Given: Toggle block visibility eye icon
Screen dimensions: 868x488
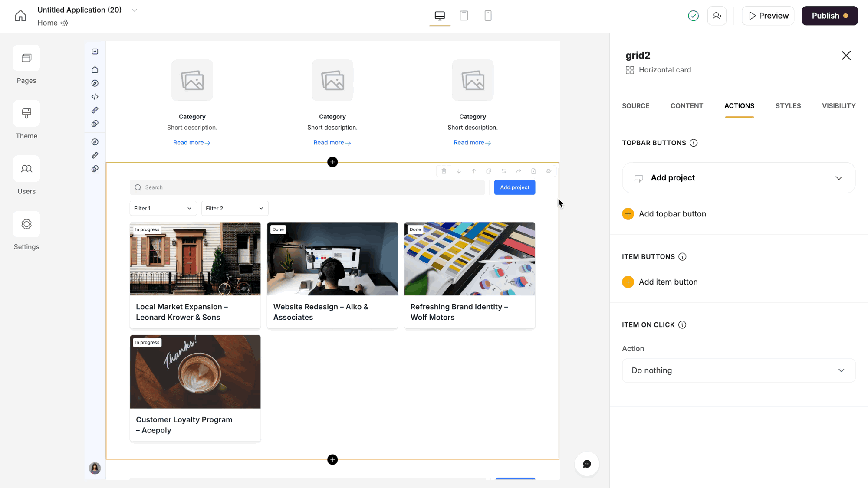Looking at the screenshot, I should point(549,171).
